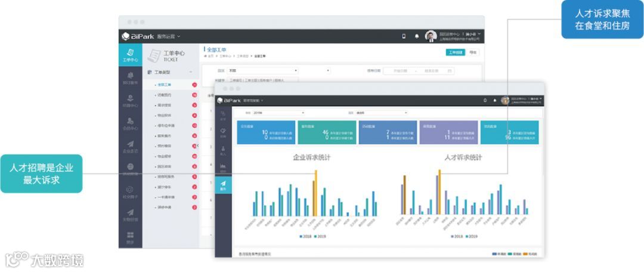Expand the 服务运营 dropdown beside BiPark logo

tap(168, 36)
